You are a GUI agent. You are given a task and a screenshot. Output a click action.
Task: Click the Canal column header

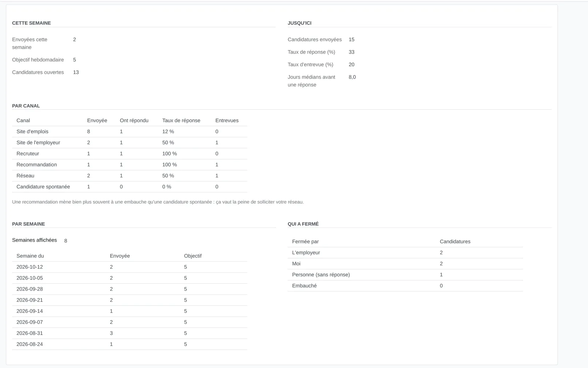[23, 120]
